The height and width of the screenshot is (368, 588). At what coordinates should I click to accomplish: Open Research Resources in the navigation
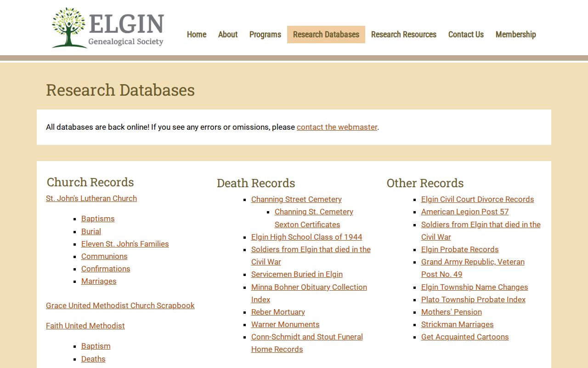coord(404,34)
